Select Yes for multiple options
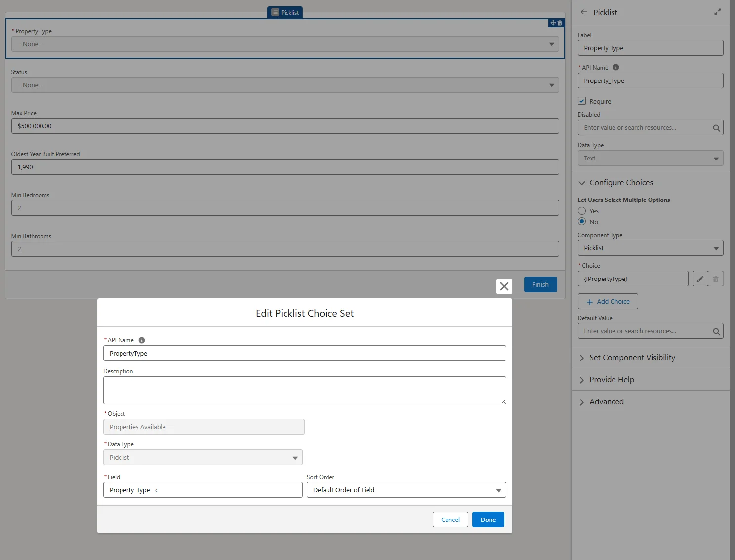The image size is (735, 560). [x=582, y=211]
